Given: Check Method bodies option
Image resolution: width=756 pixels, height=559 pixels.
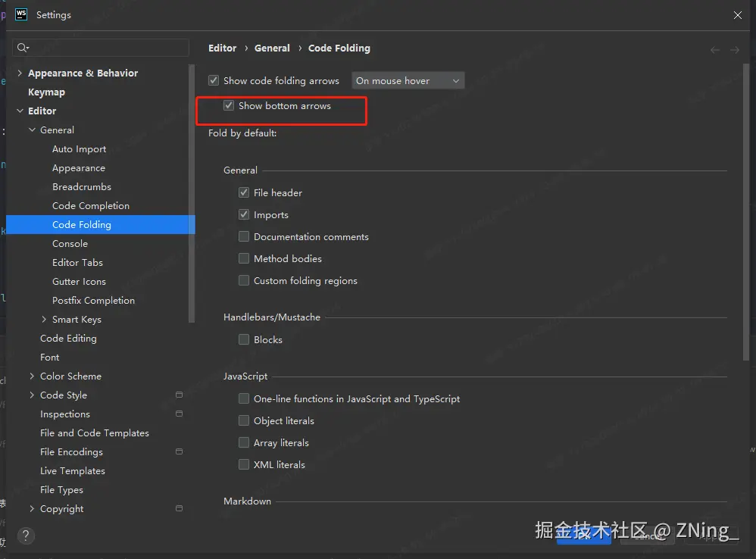Looking at the screenshot, I should point(244,258).
